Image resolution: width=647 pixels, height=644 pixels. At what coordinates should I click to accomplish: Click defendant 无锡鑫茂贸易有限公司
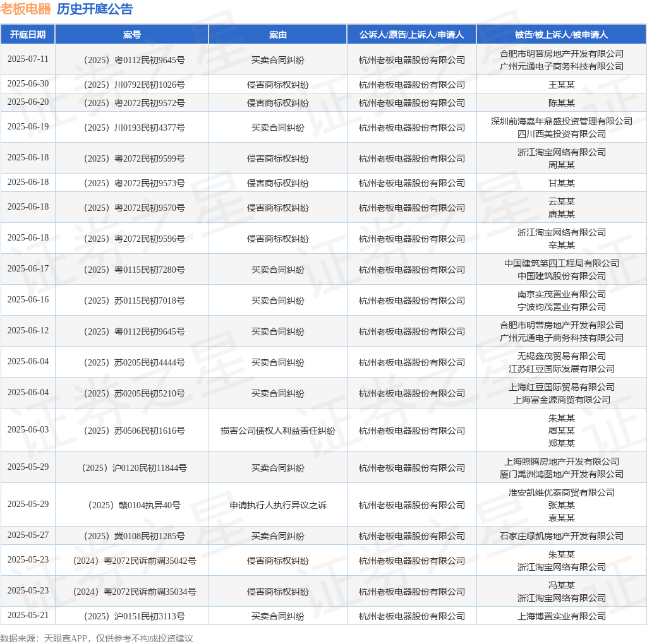tap(562, 356)
